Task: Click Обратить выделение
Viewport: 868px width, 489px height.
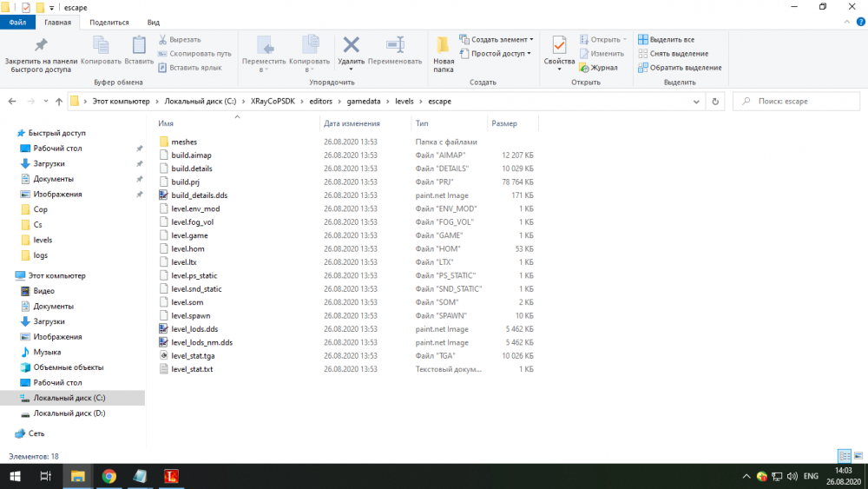Action: pos(680,68)
